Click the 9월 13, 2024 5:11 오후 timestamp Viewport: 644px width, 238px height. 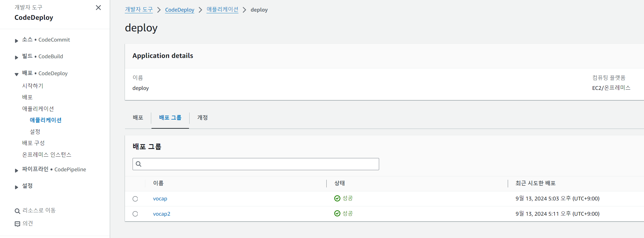point(557,214)
